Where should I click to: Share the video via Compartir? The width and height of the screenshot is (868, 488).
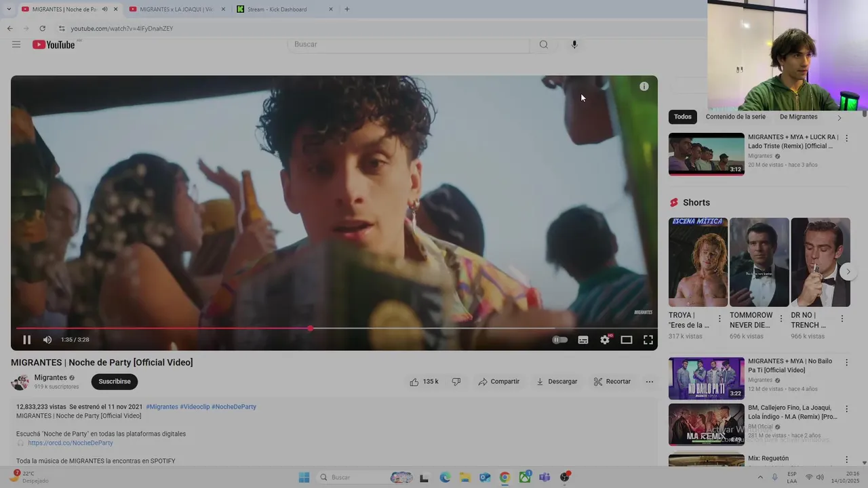click(498, 382)
